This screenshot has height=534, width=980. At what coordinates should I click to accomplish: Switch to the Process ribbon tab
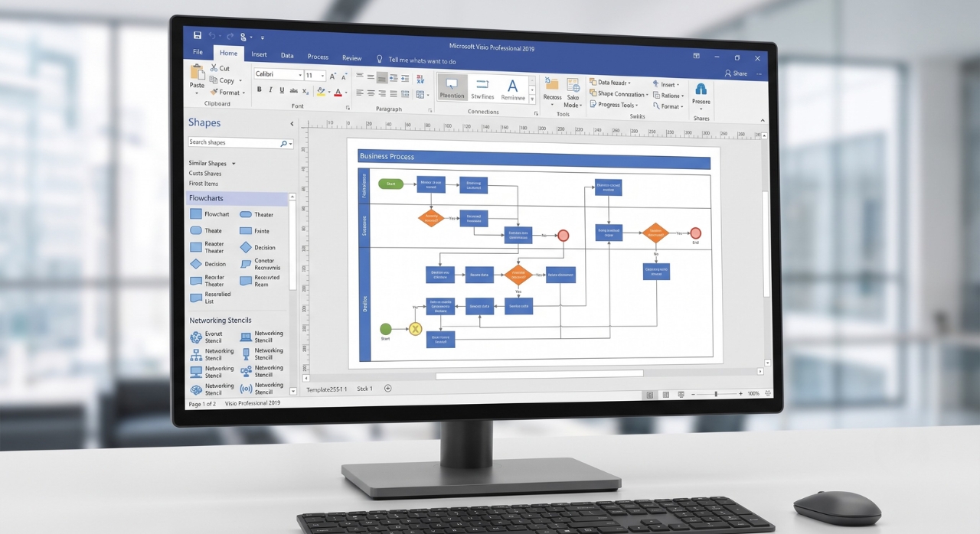[x=318, y=57]
